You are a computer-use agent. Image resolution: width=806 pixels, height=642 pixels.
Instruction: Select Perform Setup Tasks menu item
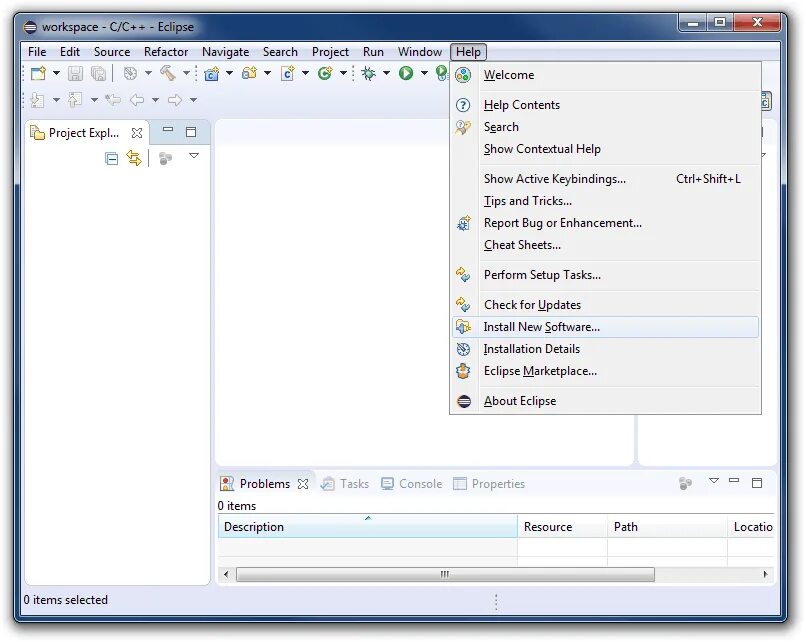coord(605,275)
